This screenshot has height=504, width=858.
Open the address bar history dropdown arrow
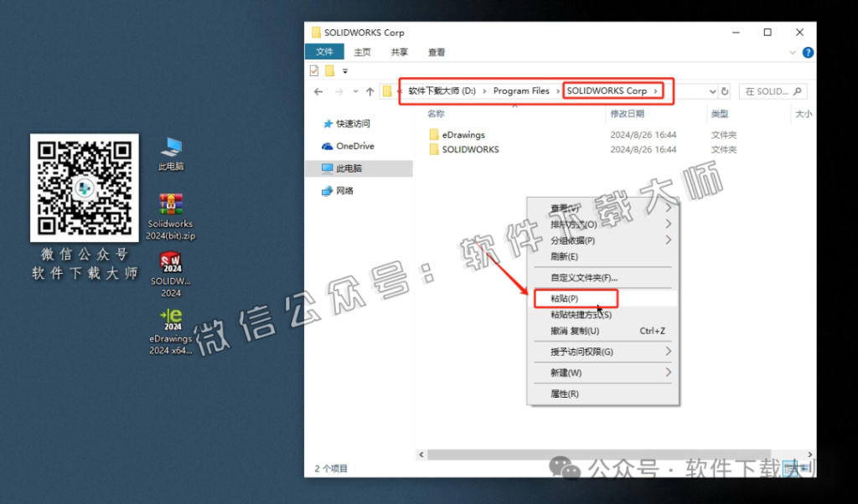tap(711, 91)
